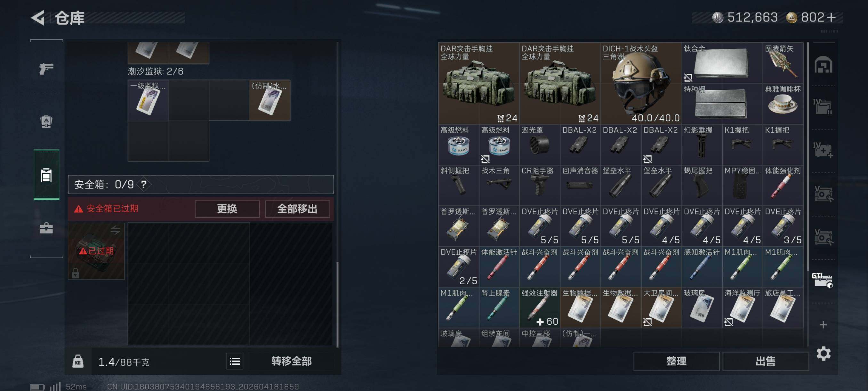Go back with the arrow beside 仓库
This screenshot has width=868, height=391.
(38, 18)
